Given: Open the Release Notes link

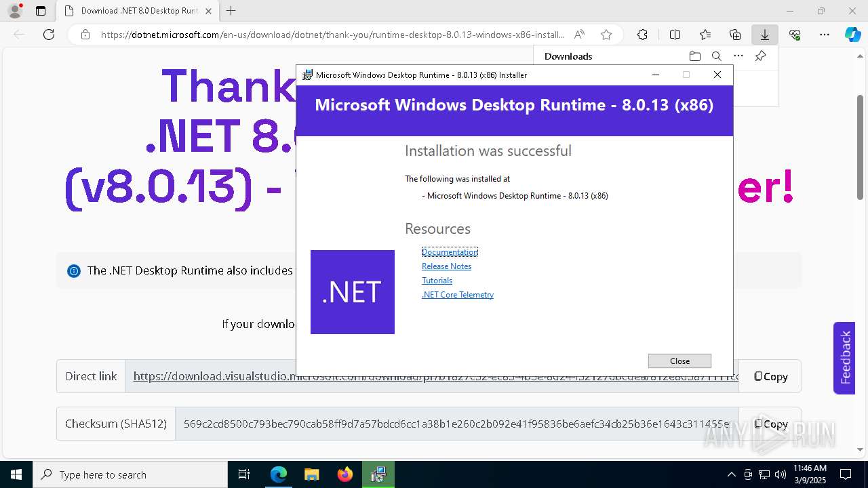Looking at the screenshot, I should (446, 266).
